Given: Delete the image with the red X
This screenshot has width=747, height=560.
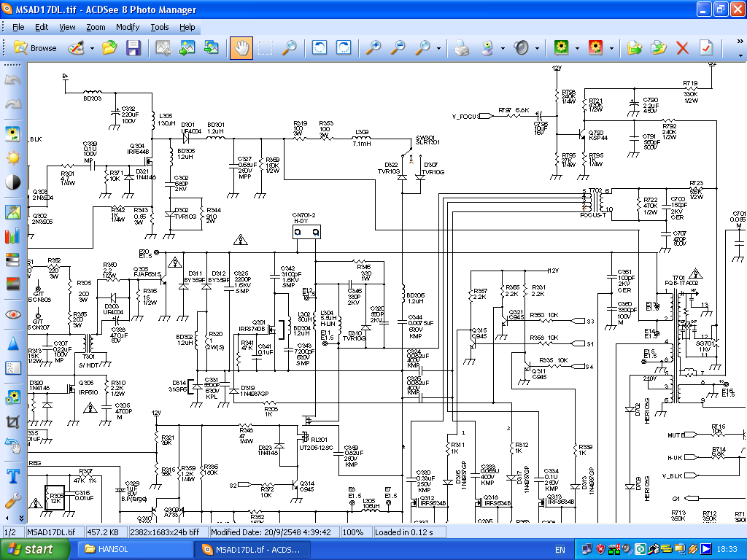Looking at the screenshot, I should (682, 48).
